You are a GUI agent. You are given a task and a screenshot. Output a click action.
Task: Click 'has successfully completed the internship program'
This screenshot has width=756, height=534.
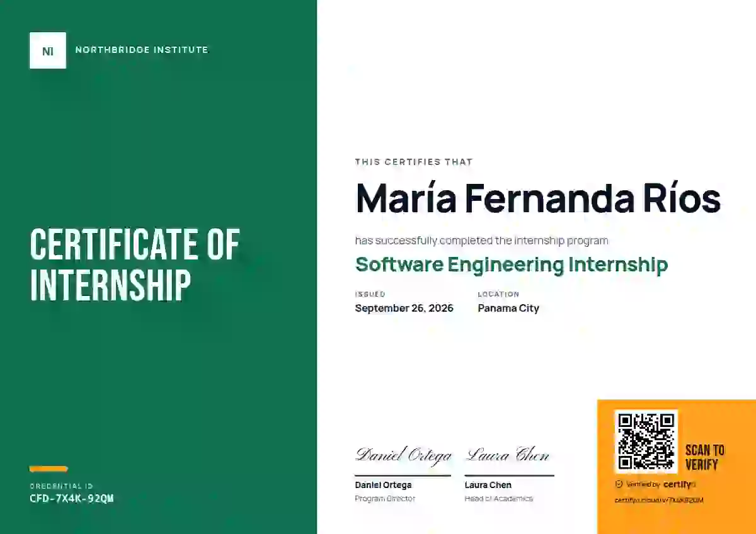coord(482,241)
